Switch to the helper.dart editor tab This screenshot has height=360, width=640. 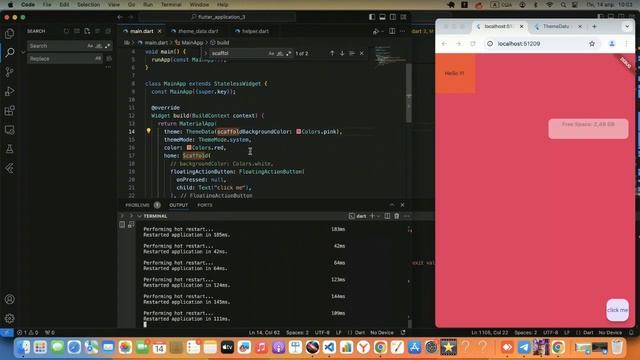point(256,31)
